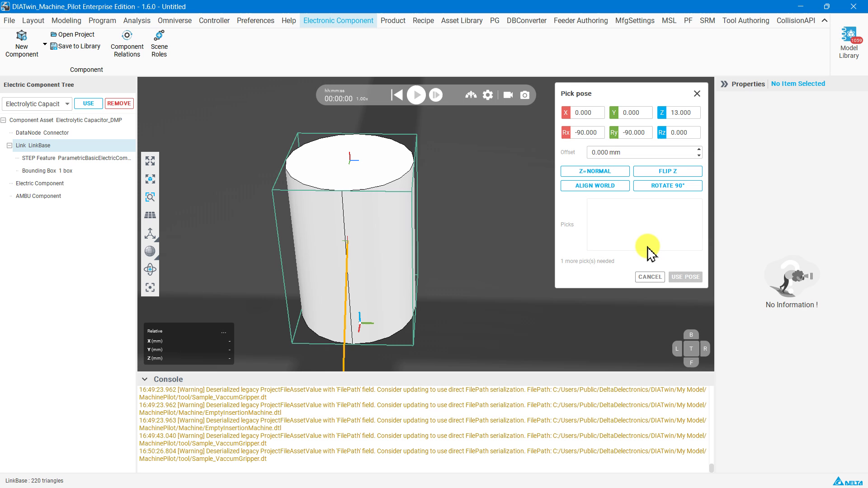The width and height of the screenshot is (868, 488).
Task: Click the Z=NORMAL button
Action: (595, 171)
